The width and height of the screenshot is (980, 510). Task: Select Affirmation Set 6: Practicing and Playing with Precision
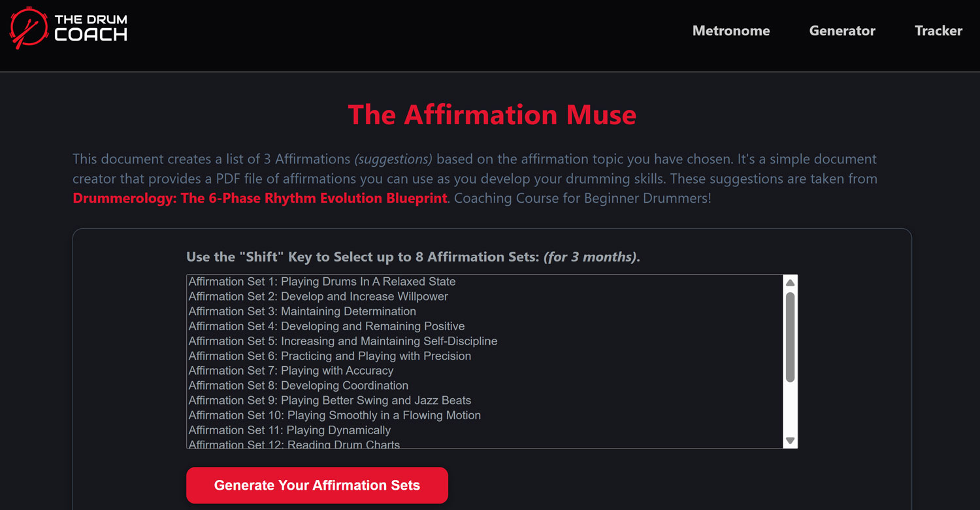pyautogui.click(x=329, y=356)
